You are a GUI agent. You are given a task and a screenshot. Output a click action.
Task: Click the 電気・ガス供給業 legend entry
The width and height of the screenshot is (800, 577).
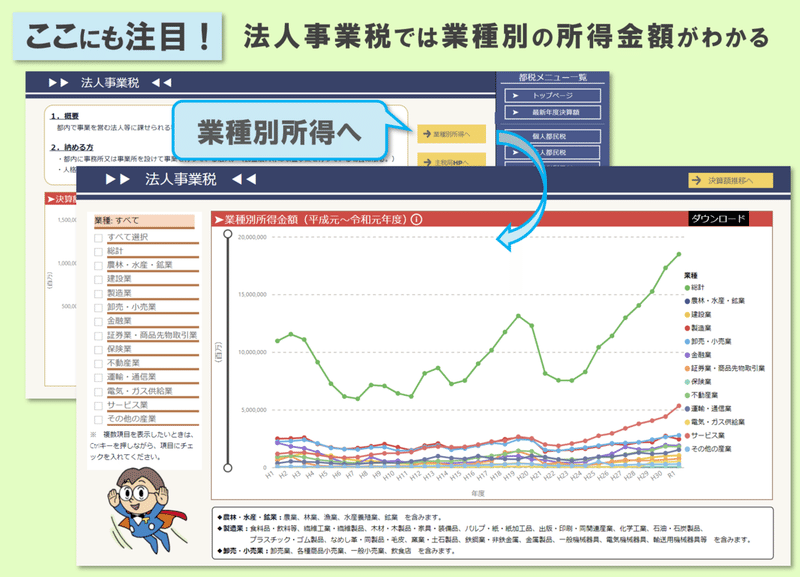714,422
